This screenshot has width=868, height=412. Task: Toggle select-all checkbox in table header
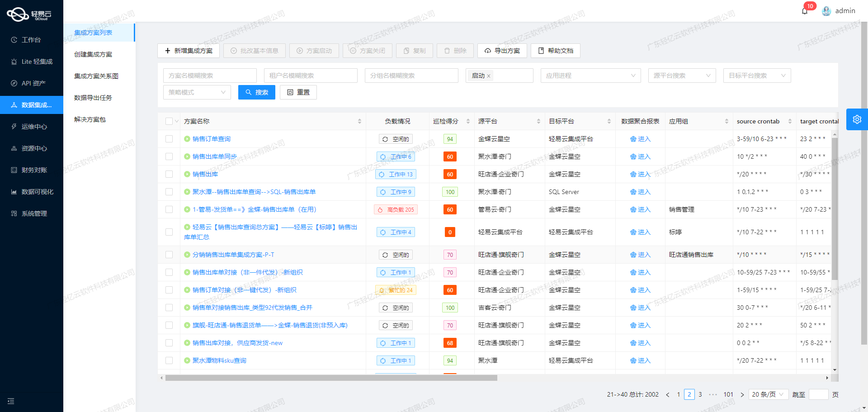pyautogui.click(x=169, y=121)
